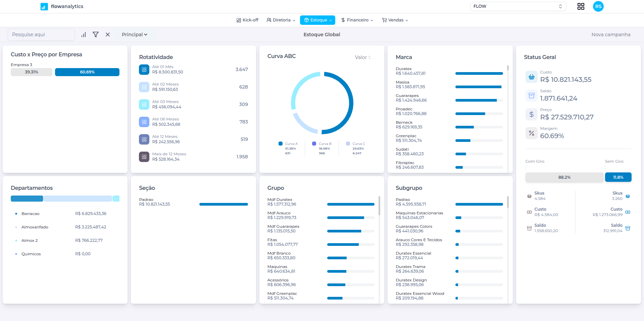Select the Quimicos department row

(65, 254)
